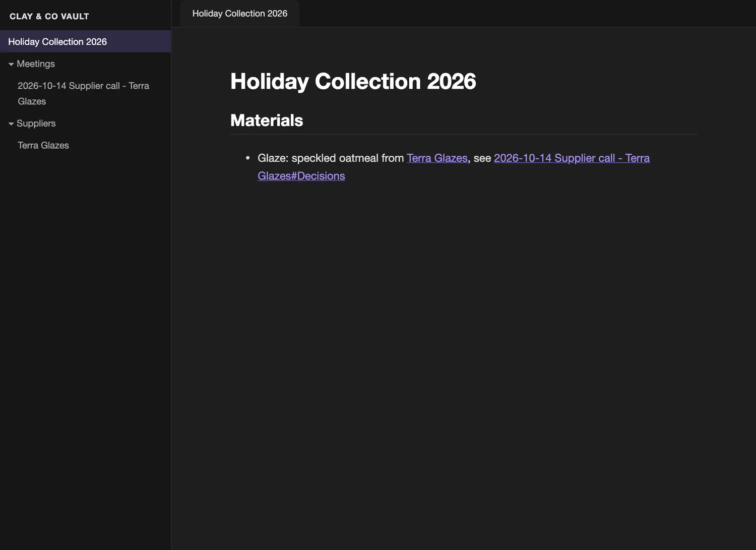The width and height of the screenshot is (756, 550).
Task: Follow the Supplier call #Decisions link
Action: [572, 158]
